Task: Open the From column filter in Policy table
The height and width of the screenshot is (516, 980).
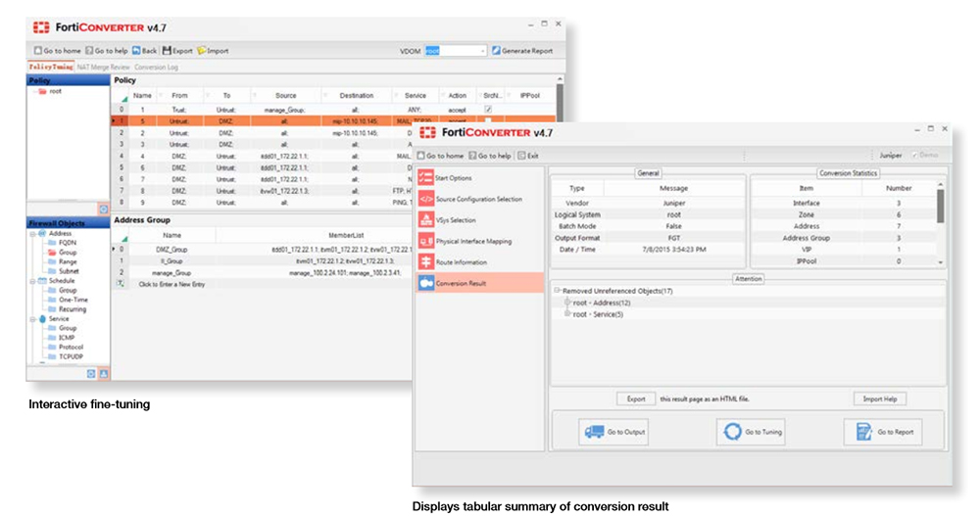Action: [208, 96]
